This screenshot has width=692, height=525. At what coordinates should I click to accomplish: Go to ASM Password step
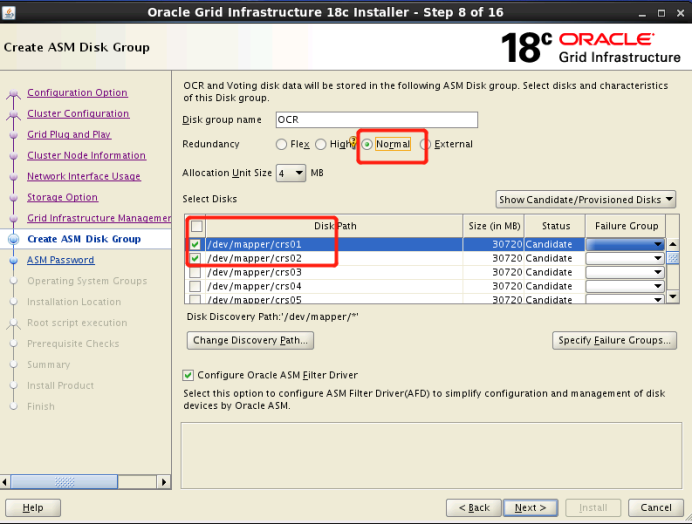60,260
